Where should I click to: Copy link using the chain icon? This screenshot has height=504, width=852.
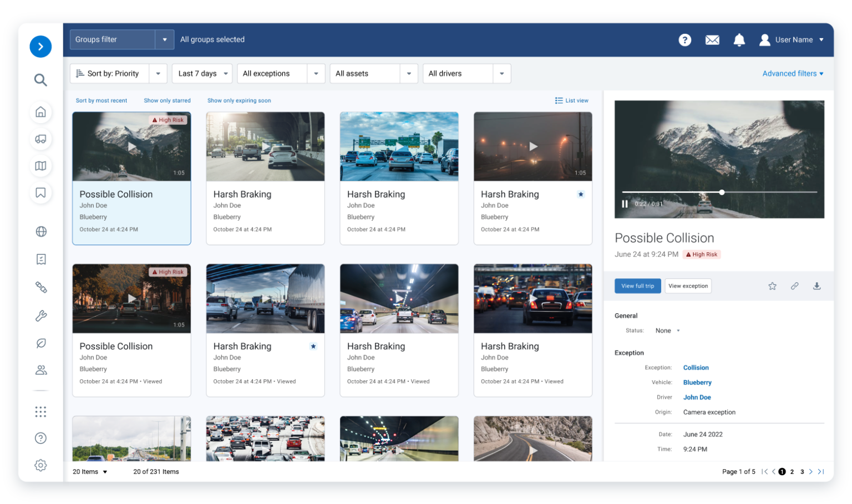794,286
